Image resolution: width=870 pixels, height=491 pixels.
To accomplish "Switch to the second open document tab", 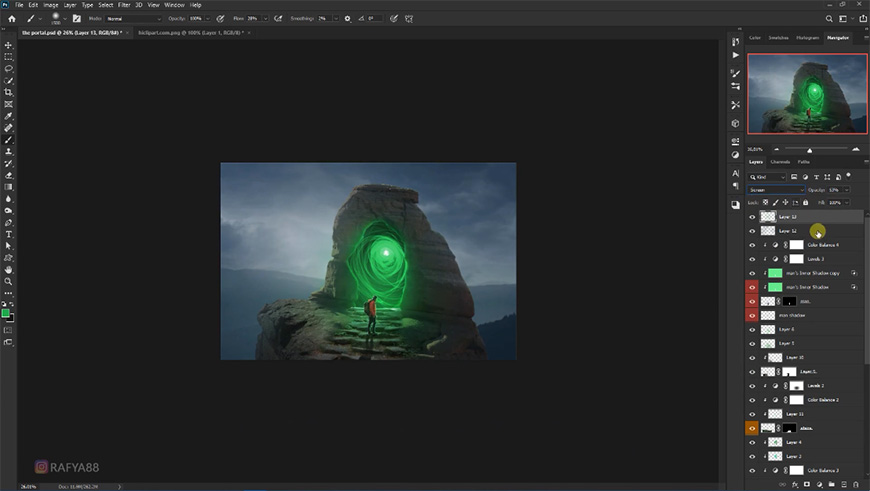I will pos(191,33).
